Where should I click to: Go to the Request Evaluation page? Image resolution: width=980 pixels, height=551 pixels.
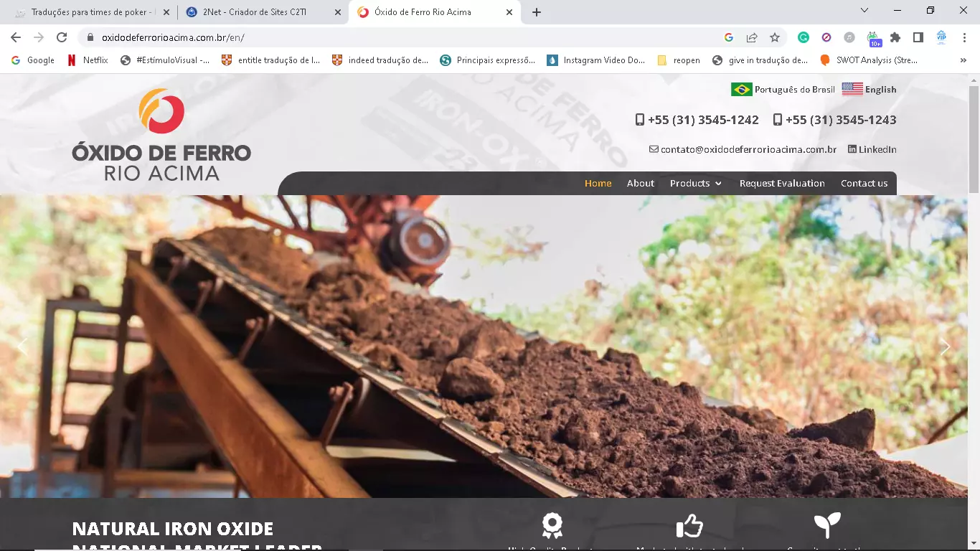pyautogui.click(x=782, y=183)
